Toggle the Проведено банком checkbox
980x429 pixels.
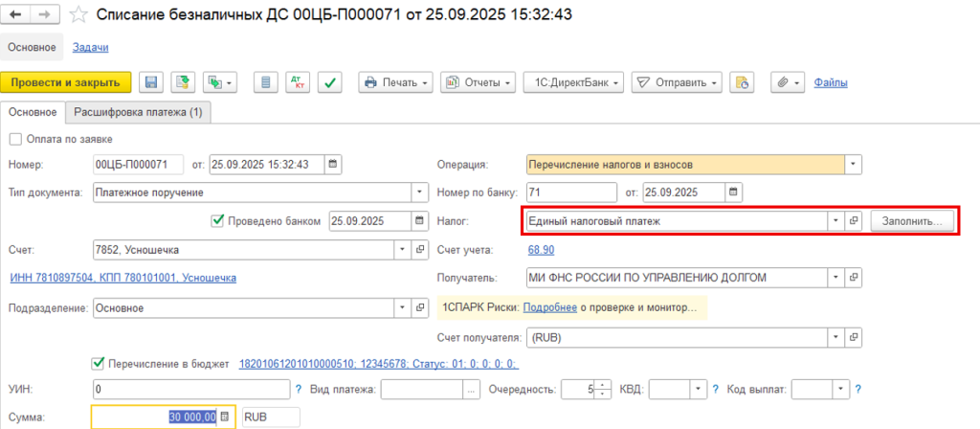click(217, 220)
